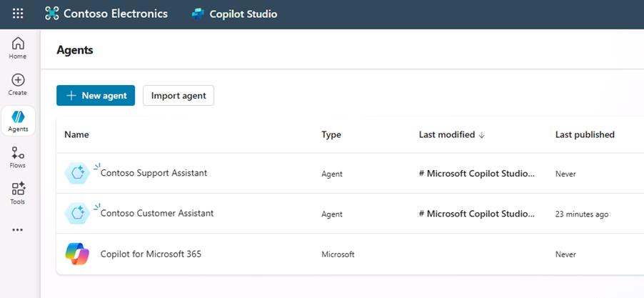Click the 23 minutes ago cell
This screenshot has height=298, width=644.
582,214
